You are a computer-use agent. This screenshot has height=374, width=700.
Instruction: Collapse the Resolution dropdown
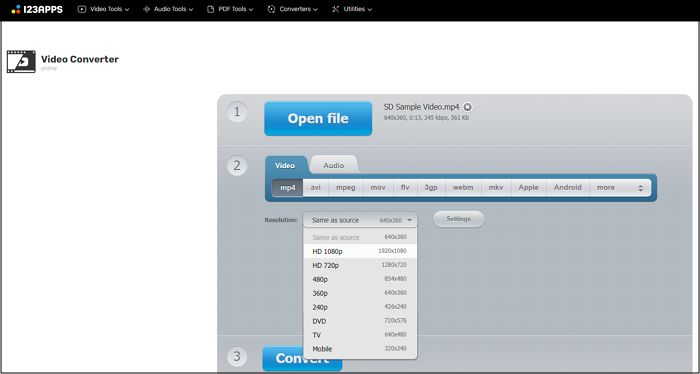[360, 220]
